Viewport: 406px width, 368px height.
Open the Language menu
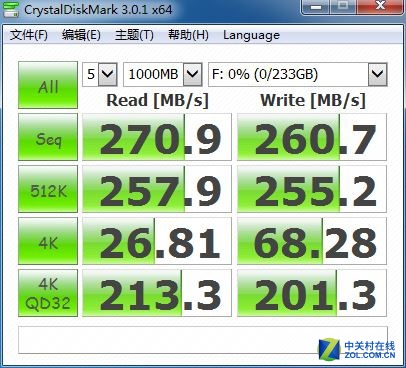[251, 35]
